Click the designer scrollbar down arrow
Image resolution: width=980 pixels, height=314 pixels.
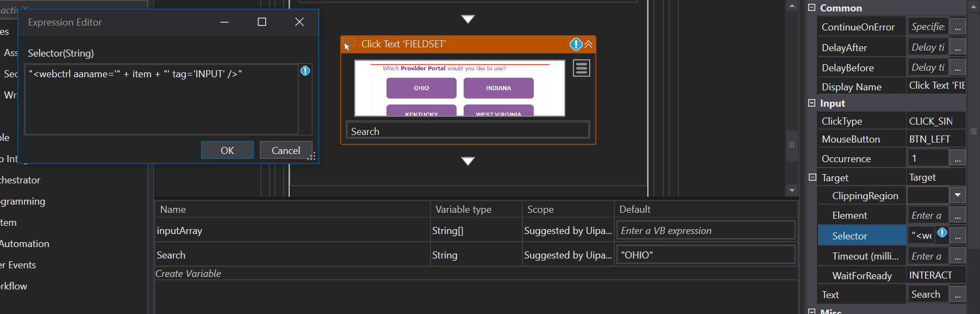coord(792,190)
